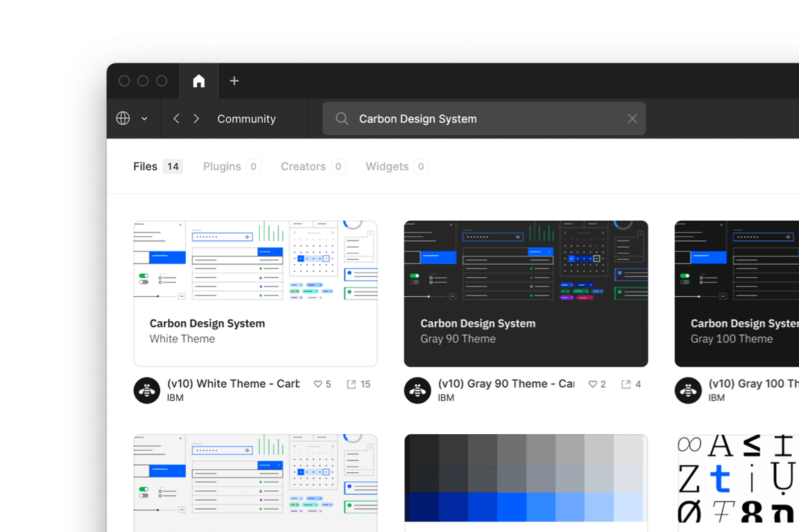Go back with the left arrow

[x=176, y=119]
